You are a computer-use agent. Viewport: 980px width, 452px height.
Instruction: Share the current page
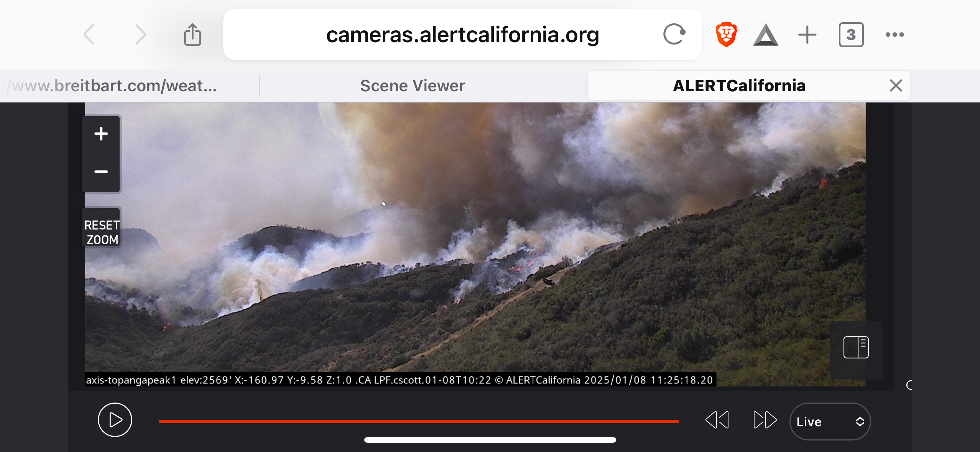(x=192, y=35)
